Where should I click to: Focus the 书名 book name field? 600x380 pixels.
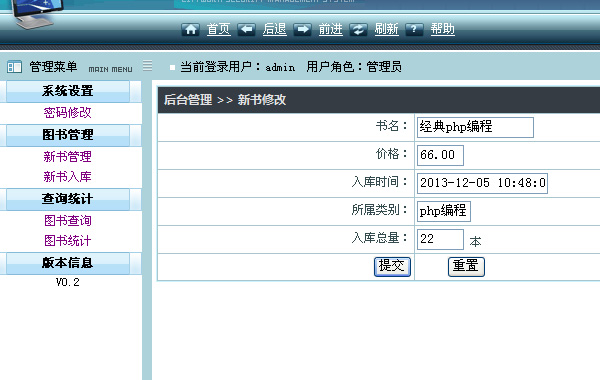(x=475, y=127)
